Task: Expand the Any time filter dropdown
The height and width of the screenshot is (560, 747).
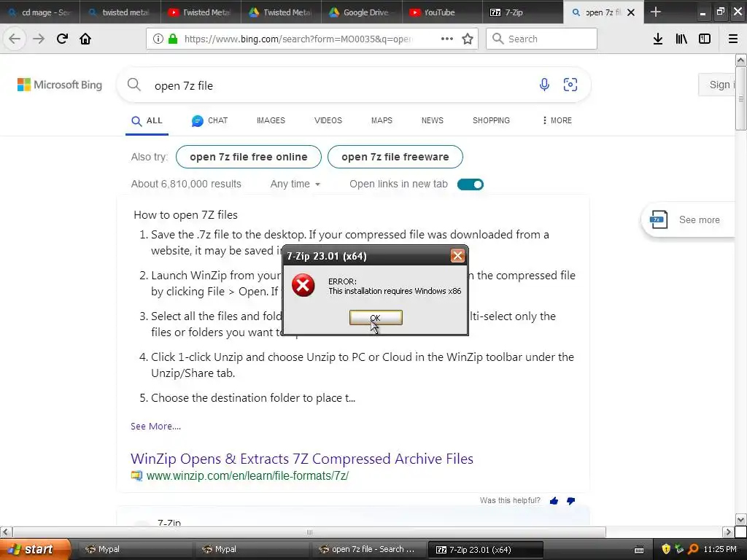Action: [x=295, y=184]
